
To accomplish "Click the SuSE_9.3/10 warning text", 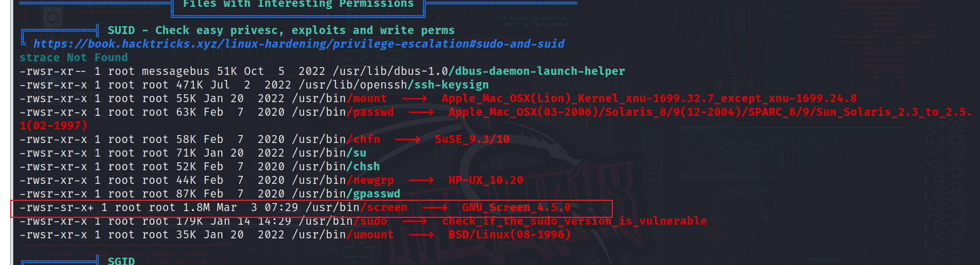I will tap(472, 139).
